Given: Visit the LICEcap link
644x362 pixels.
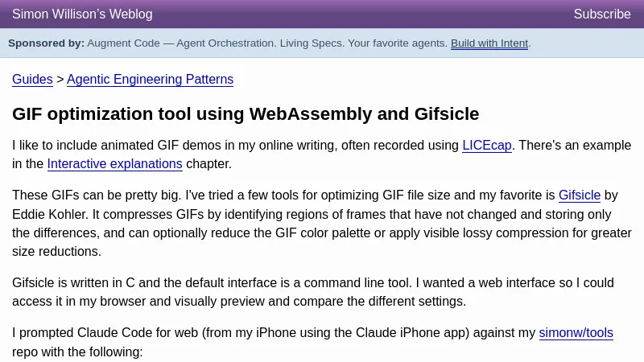Looking at the screenshot, I should pos(486,146).
